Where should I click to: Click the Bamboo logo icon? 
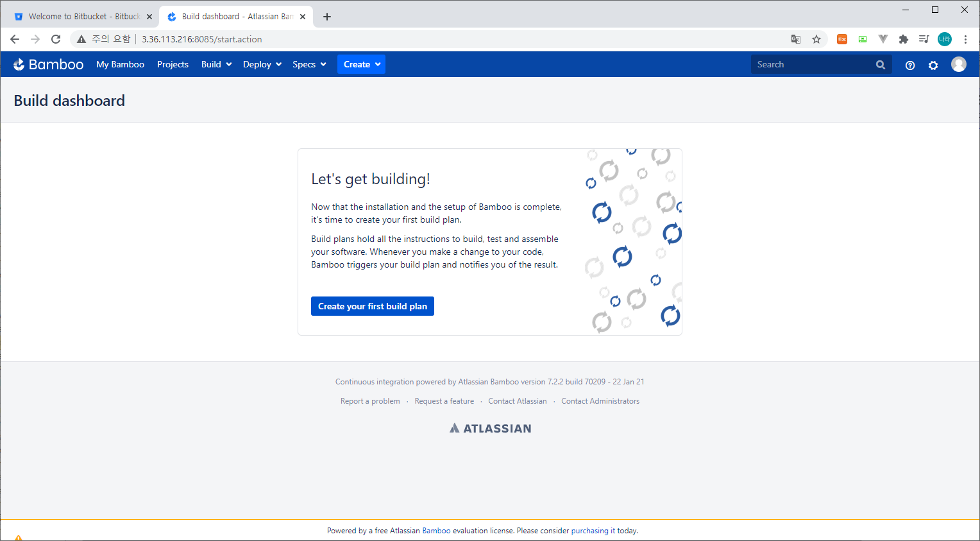(21, 64)
